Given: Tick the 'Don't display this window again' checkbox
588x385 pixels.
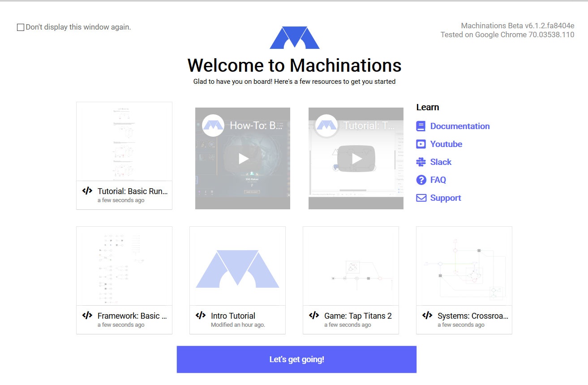Looking at the screenshot, I should [21, 27].
